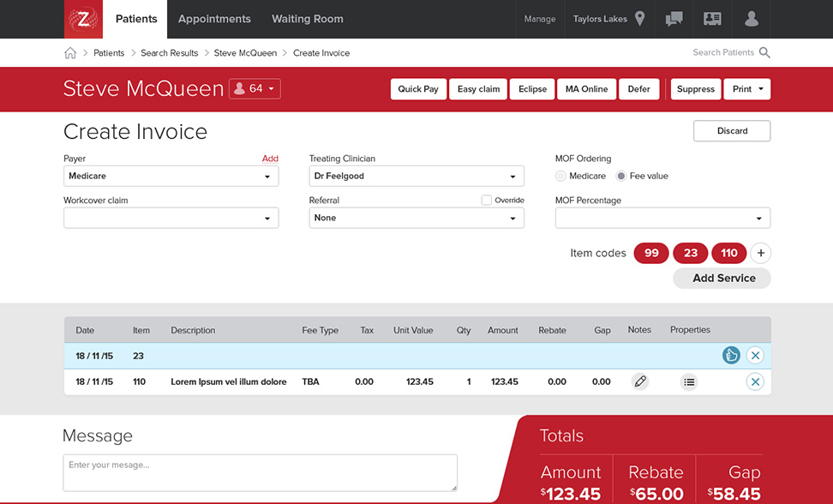Open properties list icon for item 110

[689, 381]
